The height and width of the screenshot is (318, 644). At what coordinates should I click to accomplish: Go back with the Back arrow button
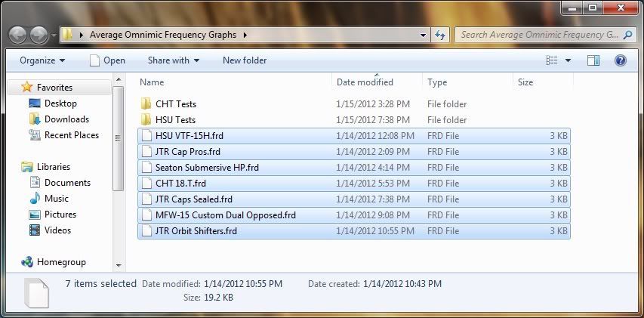point(17,36)
